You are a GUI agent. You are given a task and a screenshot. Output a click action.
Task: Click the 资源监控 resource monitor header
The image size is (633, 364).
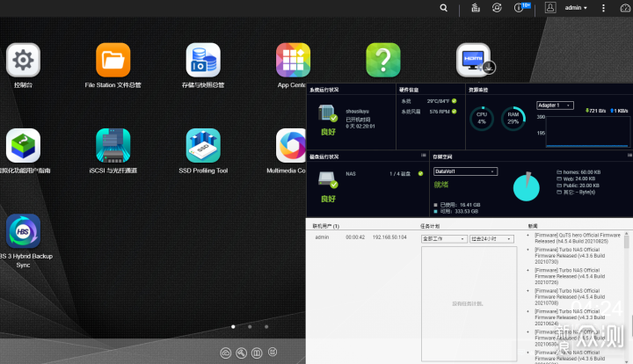tap(478, 90)
